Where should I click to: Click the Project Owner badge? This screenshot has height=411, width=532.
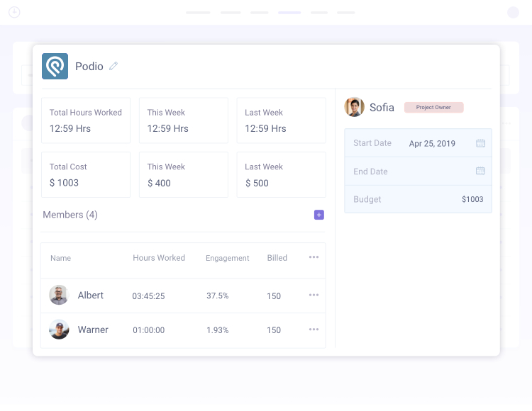[433, 108]
